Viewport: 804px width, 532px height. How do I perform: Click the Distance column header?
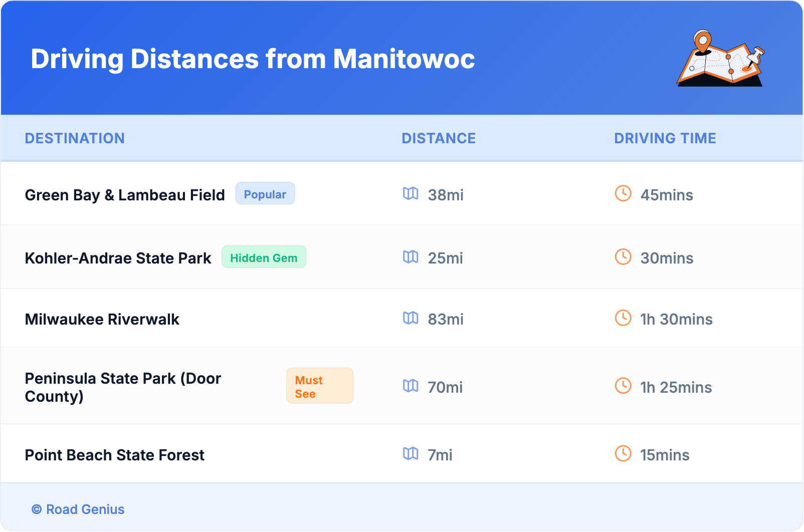[439, 138]
